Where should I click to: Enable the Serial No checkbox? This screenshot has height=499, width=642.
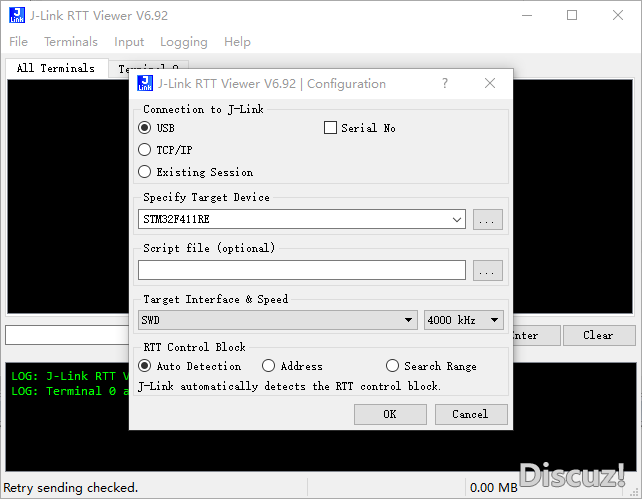pyautogui.click(x=330, y=128)
